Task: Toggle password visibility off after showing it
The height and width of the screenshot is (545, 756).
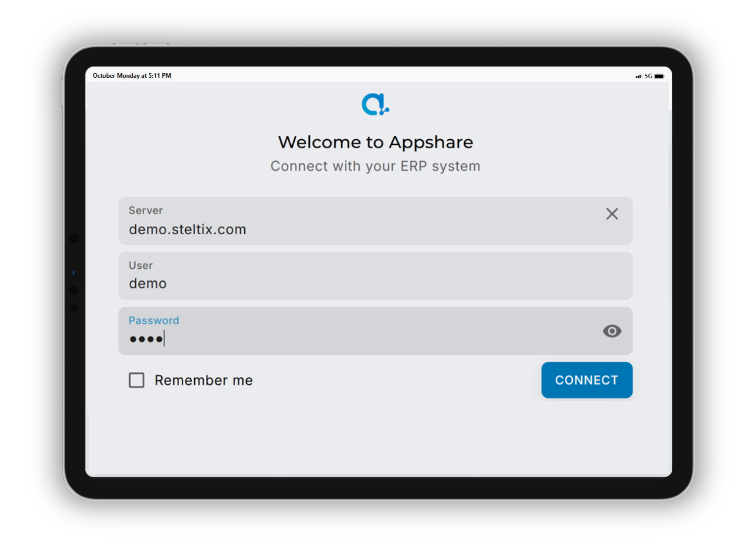Action: tap(612, 331)
